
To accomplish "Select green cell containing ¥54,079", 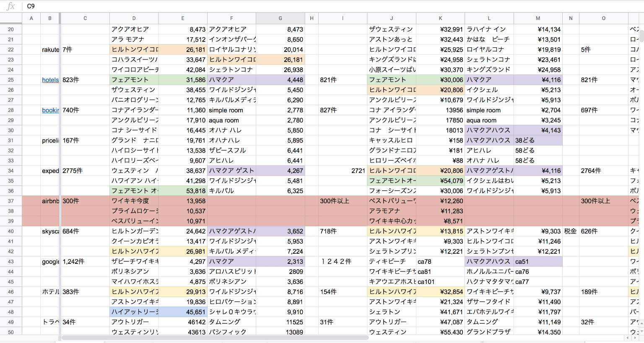I will 441,181.
